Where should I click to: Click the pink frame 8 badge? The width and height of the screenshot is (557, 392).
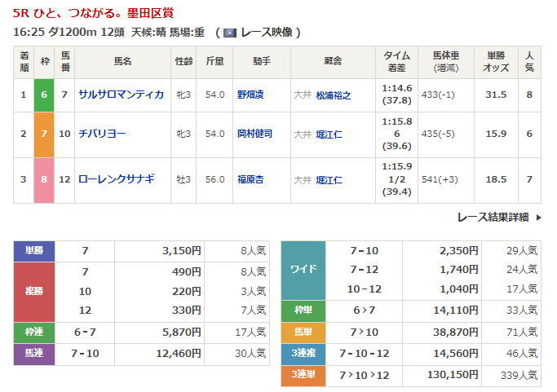point(44,178)
